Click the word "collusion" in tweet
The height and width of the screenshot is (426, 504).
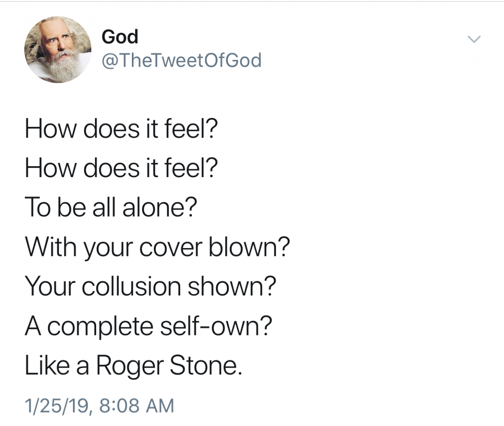coord(131,287)
